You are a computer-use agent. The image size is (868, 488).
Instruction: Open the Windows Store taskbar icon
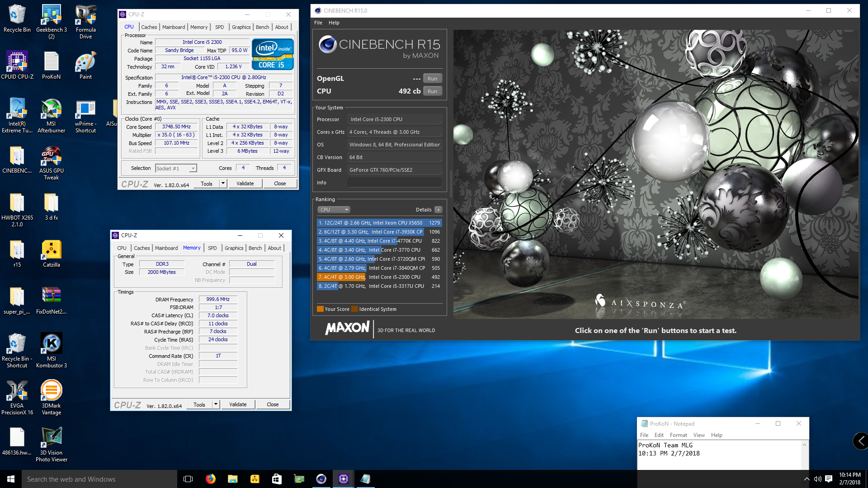(277, 479)
